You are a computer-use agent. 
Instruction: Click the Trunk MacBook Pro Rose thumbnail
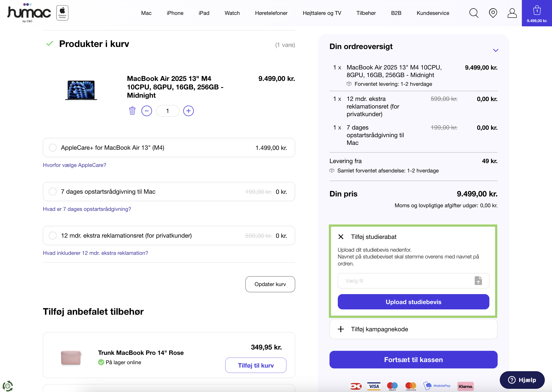[x=71, y=358]
